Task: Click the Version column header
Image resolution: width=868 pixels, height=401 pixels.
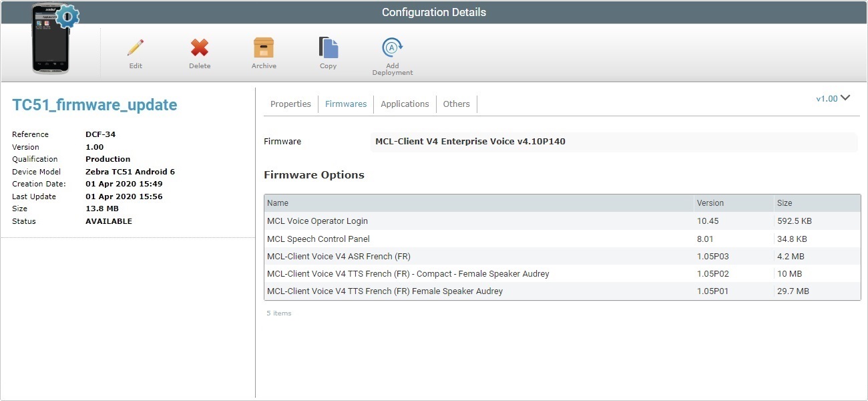Action: [x=709, y=203]
